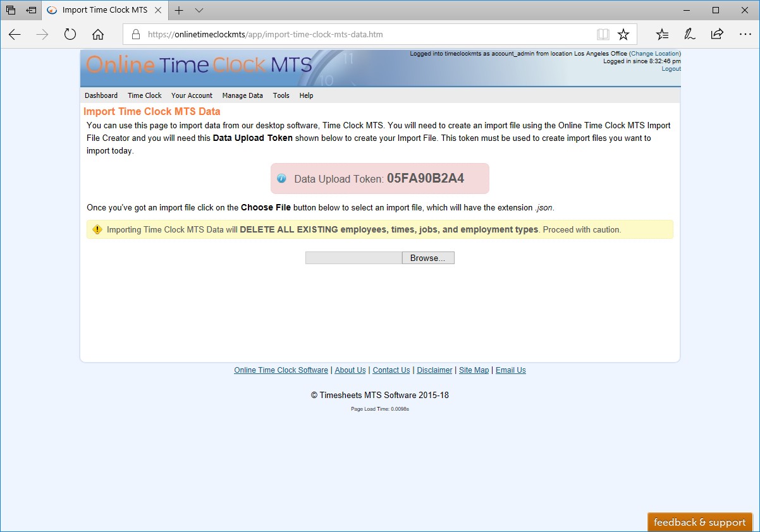Click the yellow warning icon

pos(97,229)
